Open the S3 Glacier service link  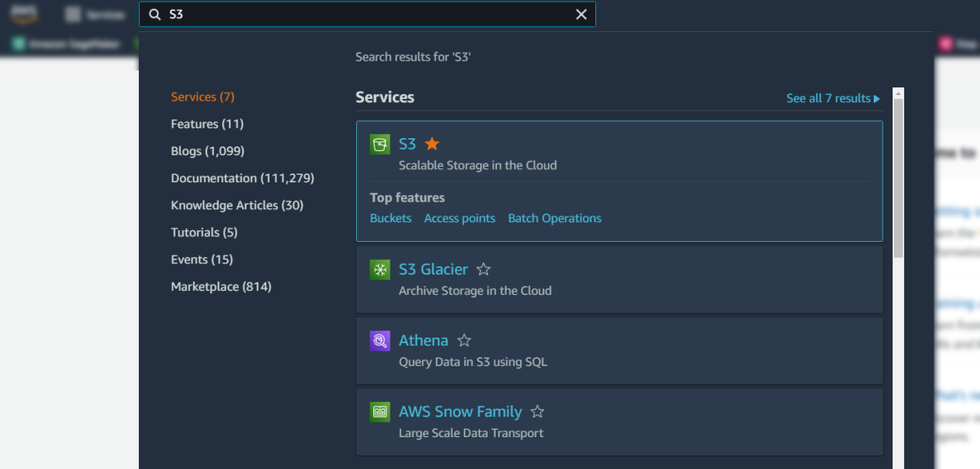[x=434, y=269]
